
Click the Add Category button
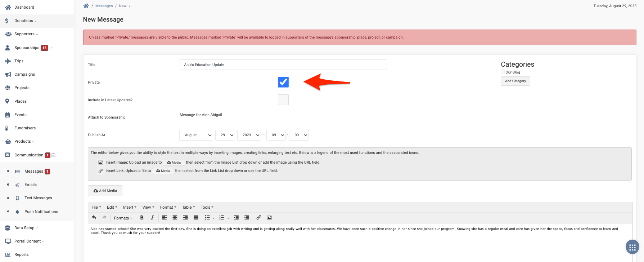(x=515, y=81)
